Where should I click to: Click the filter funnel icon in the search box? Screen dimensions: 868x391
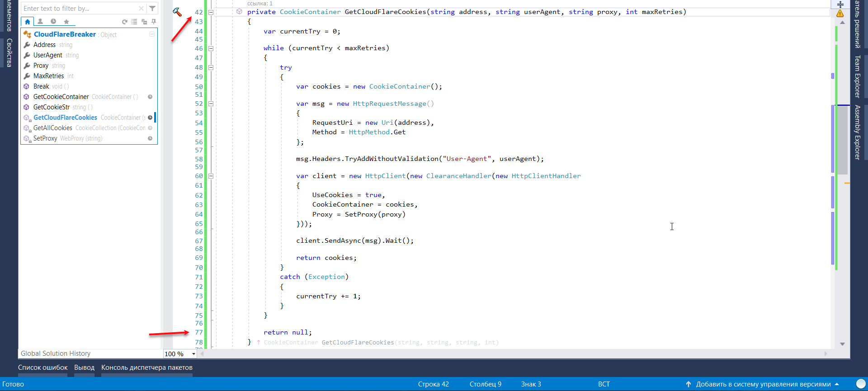(152, 8)
